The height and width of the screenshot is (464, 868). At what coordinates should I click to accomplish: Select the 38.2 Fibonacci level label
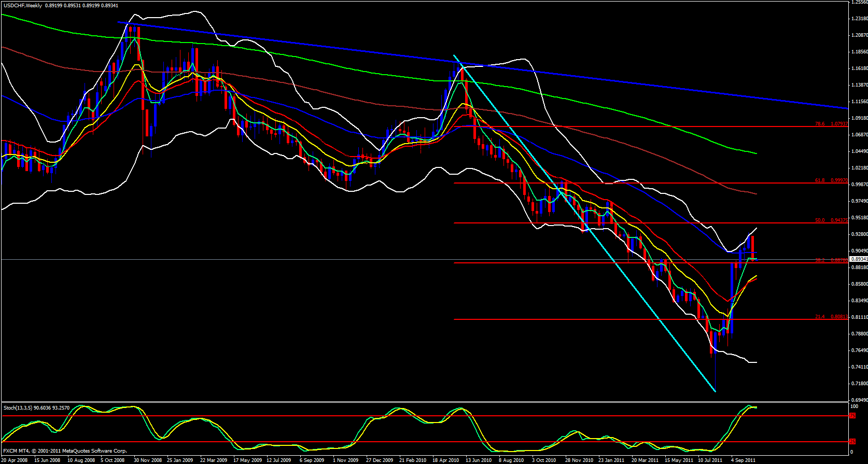point(820,260)
